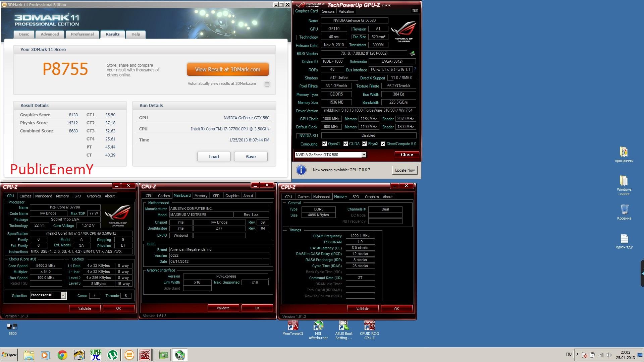Click the P8755 score text

click(x=65, y=69)
